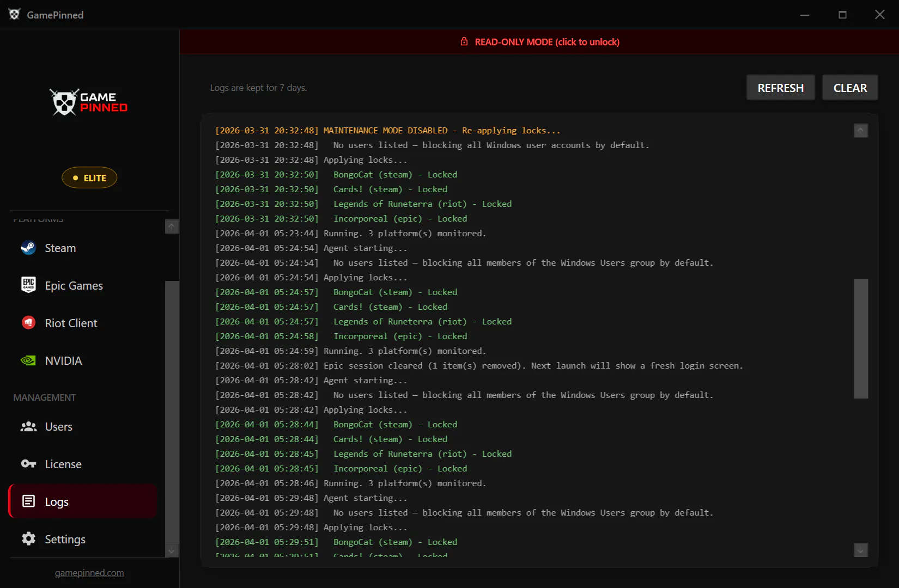The height and width of the screenshot is (588, 899).
Task: Click the 05:28:44 Cards! (steam) Locked line
Action: point(331,439)
